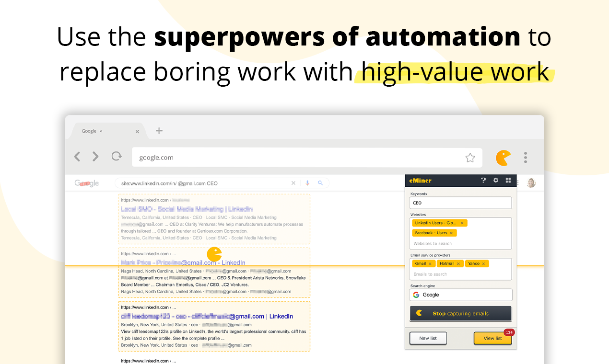The height and width of the screenshot is (364, 609).
Task: Open the cliff leedomap123 LinkedIn result
Action: coord(207,317)
